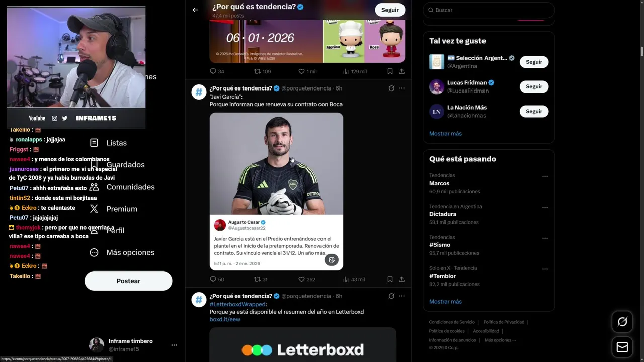Click Grok icon on Javi García post
This screenshot has height=362, width=644.
coord(391,88)
